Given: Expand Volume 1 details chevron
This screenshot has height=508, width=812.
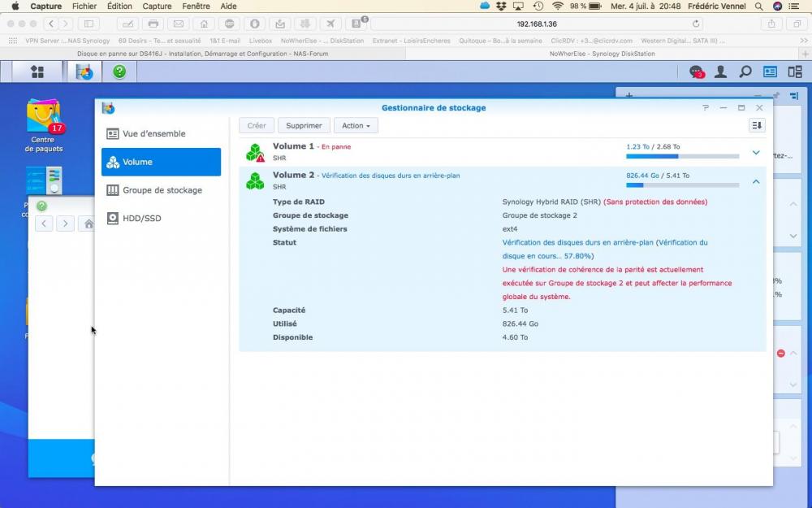Looking at the screenshot, I should tap(756, 153).
